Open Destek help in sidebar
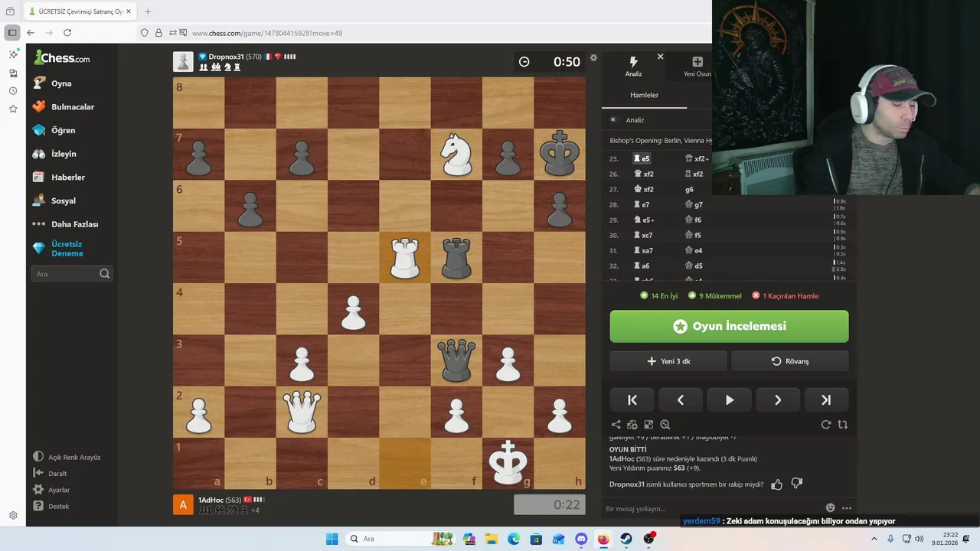 [51, 506]
